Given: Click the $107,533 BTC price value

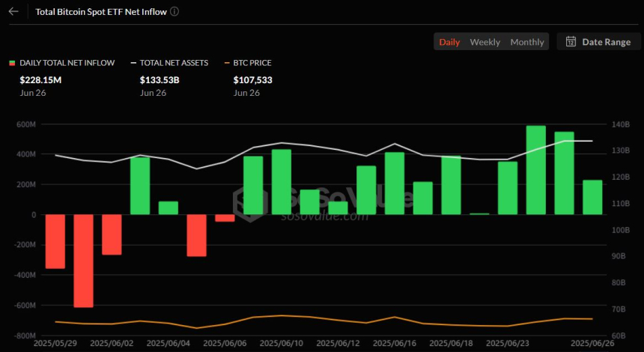Looking at the screenshot, I should 253,79.
